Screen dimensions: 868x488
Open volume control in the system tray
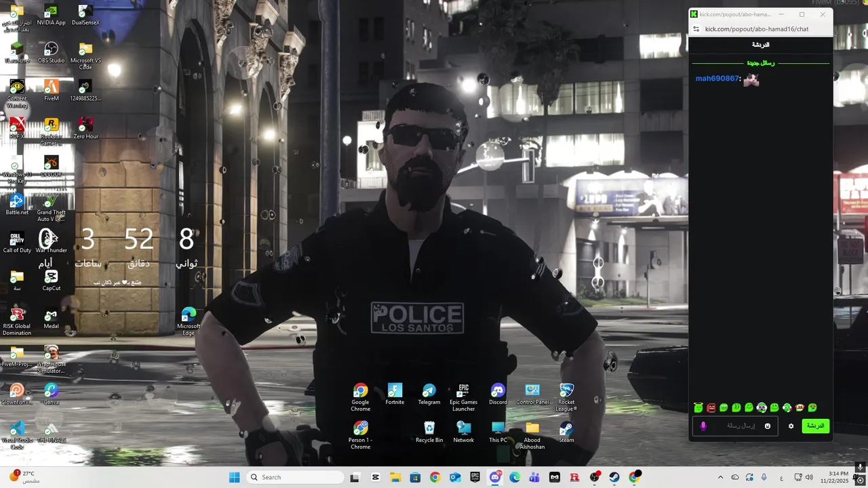coord(809,477)
